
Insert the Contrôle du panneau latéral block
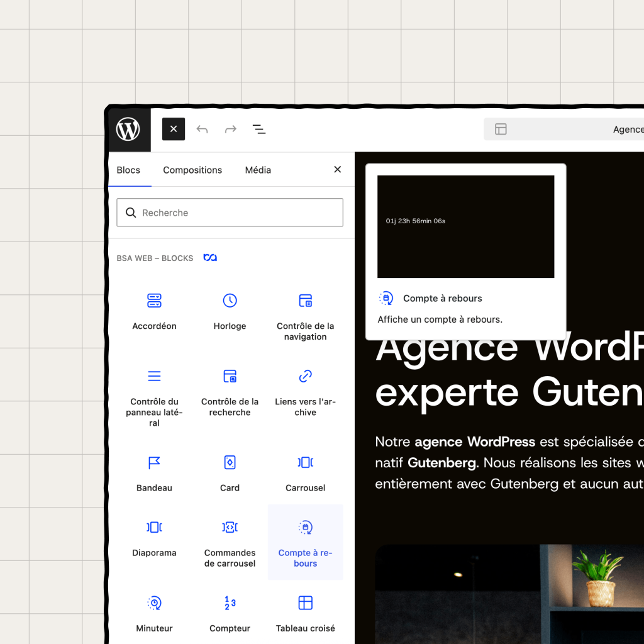pos(154,396)
